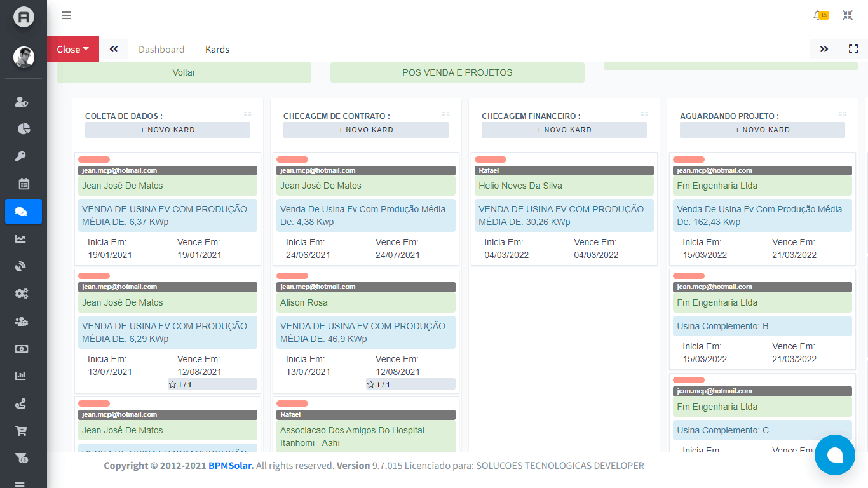Image resolution: width=868 pixels, height=488 pixels.
Task: Click the Voltar button
Action: pyautogui.click(x=184, y=72)
